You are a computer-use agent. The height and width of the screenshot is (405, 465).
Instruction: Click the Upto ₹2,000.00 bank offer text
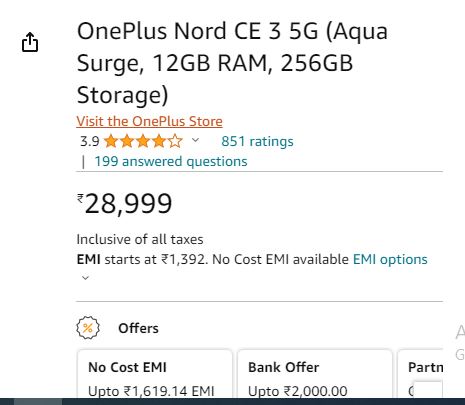pos(298,391)
